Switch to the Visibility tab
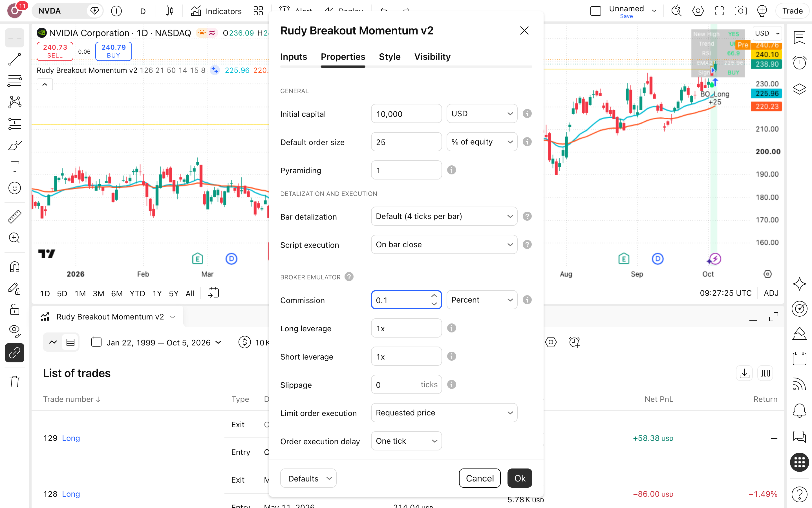 click(x=432, y=57)
